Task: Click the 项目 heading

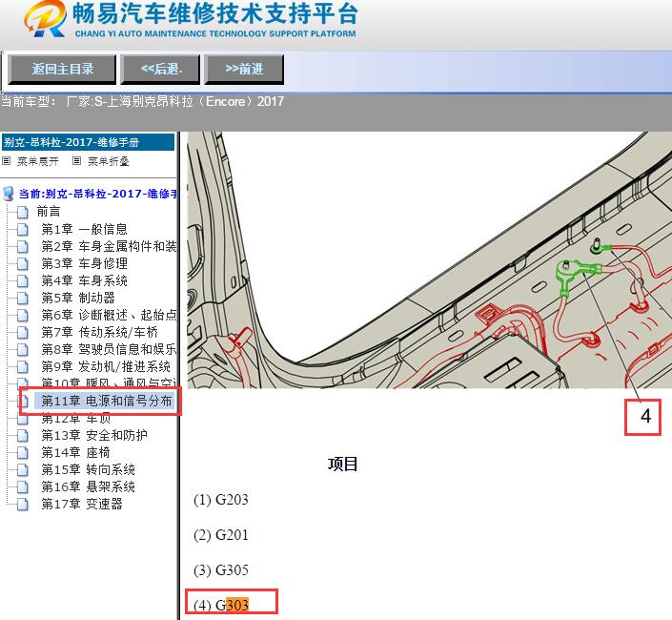Action: (342, 464)
